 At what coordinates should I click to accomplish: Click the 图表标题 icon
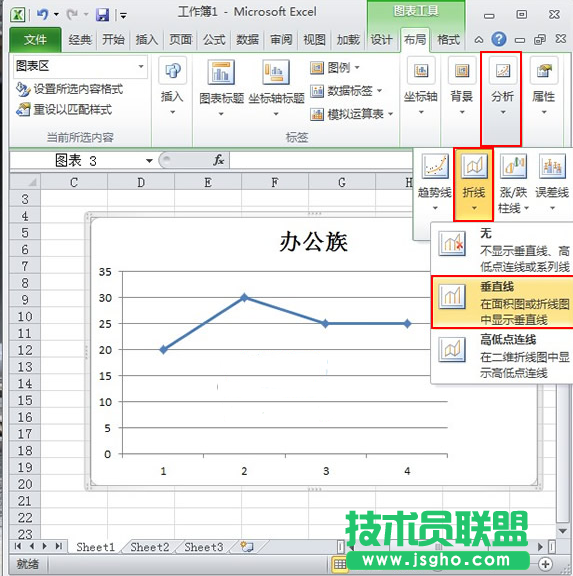221,72
